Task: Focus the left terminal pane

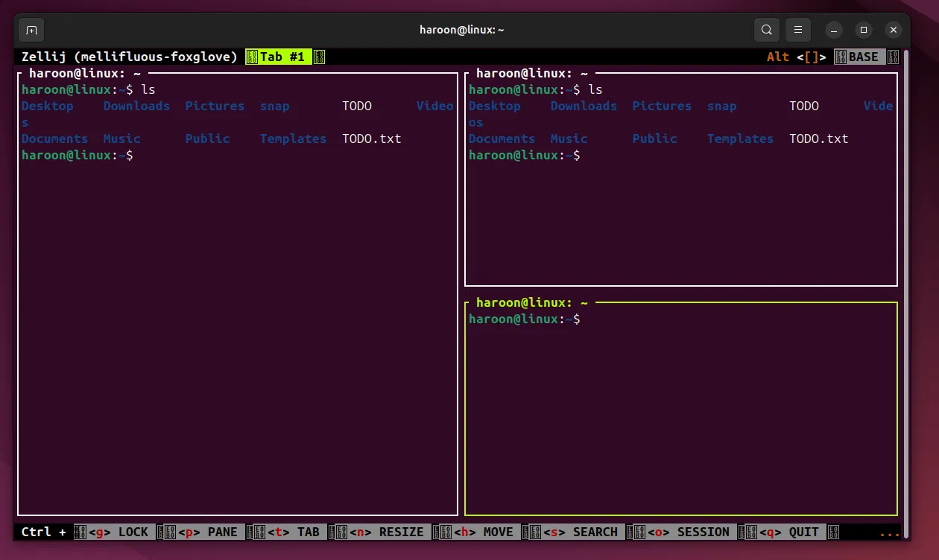Action: (x=237, y=335)
